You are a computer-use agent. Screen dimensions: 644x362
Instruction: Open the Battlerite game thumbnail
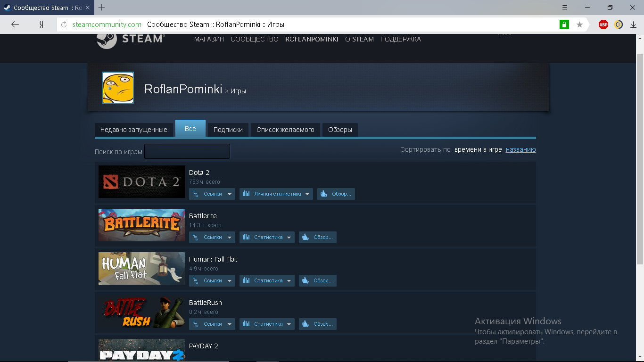tap(142, 225)
